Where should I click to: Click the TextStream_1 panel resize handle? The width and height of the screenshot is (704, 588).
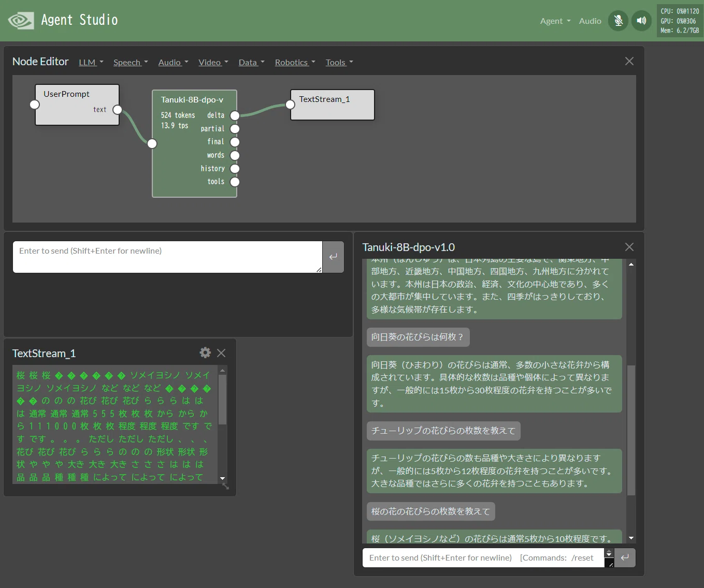[225, 486]
